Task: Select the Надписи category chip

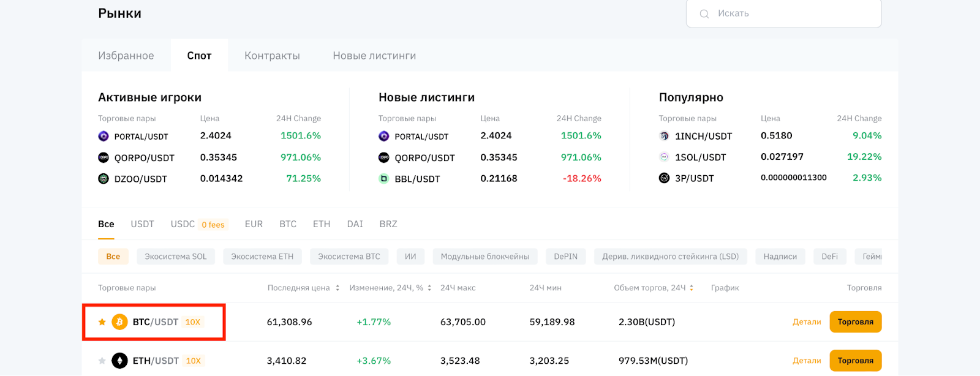Action: (x=780, y=257)
